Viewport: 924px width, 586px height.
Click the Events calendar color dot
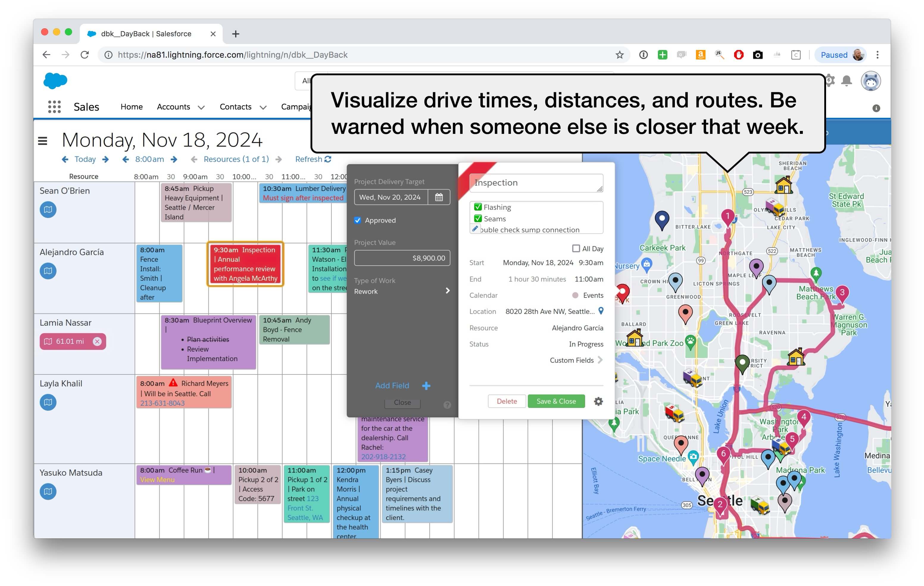(575, 295)
